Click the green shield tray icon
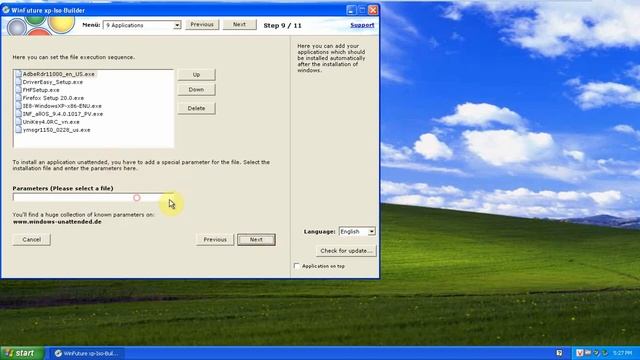Viewport: 640px width, 360px height. click(x=596, y=353)
